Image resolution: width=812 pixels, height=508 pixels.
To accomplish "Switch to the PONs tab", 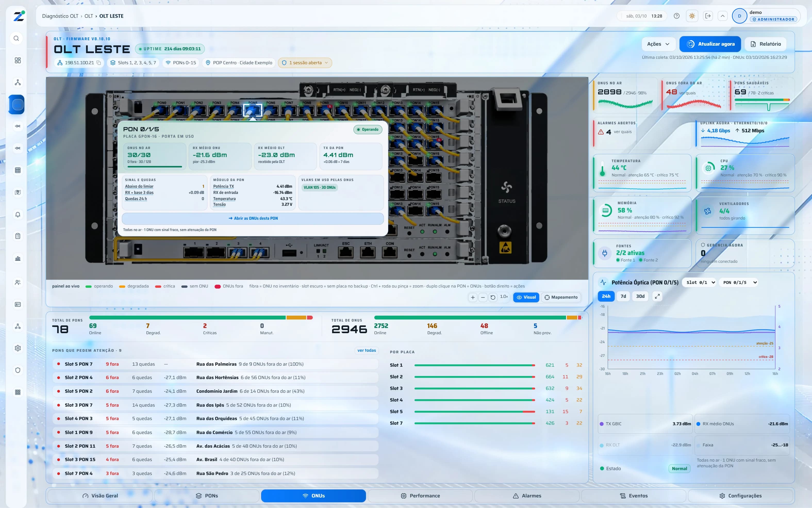I will click(x=207, y=496).
